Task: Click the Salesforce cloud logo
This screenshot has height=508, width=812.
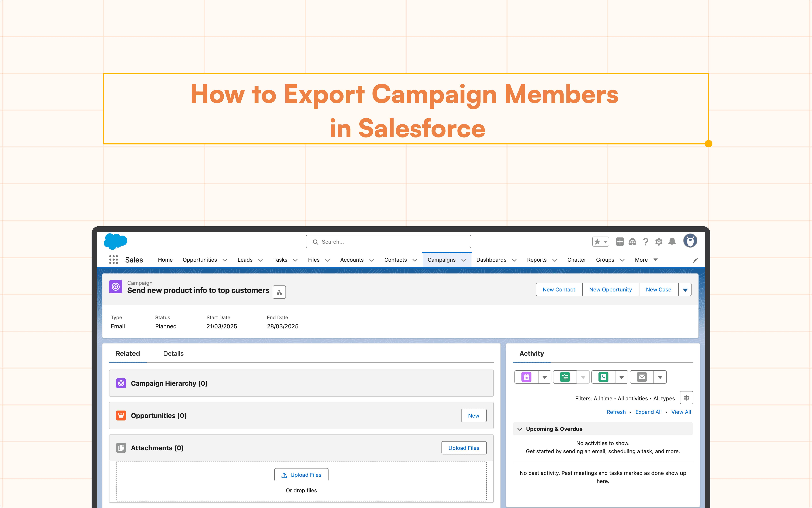Action: [x=115, y=241]
